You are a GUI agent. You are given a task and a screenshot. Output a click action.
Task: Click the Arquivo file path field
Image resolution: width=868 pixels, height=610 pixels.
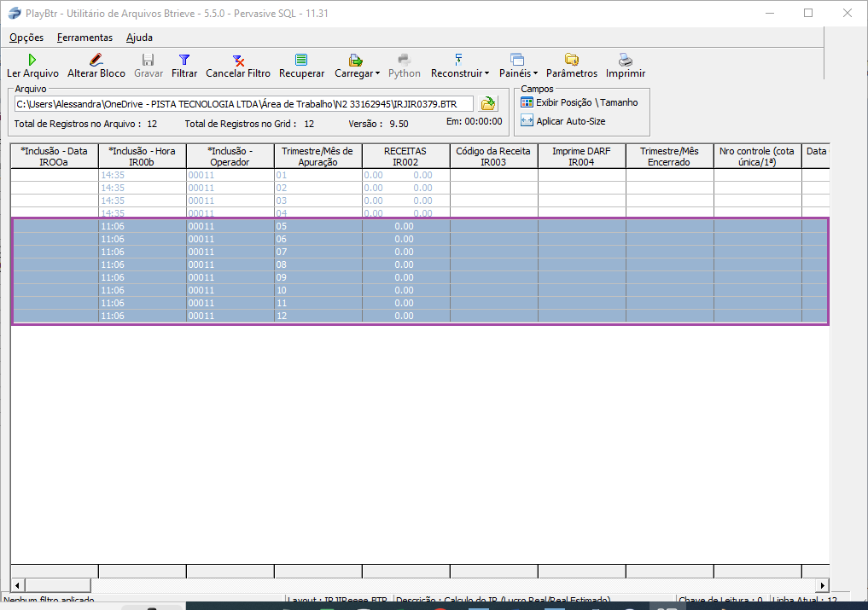(243, 103)
